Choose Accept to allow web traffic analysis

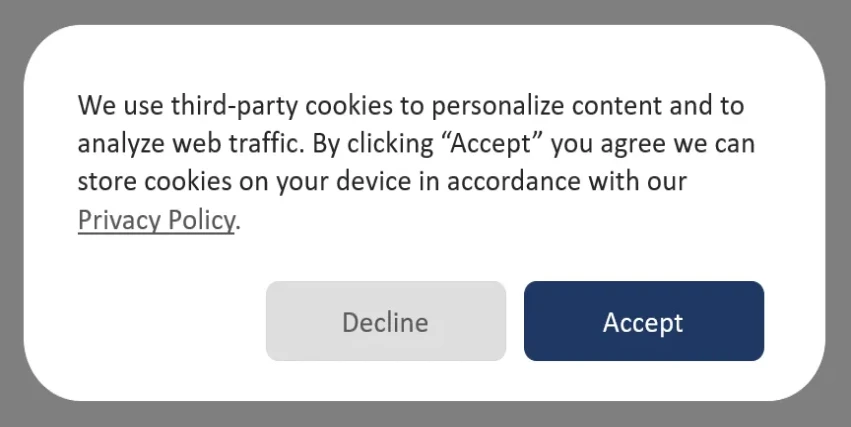coord(643,321)
